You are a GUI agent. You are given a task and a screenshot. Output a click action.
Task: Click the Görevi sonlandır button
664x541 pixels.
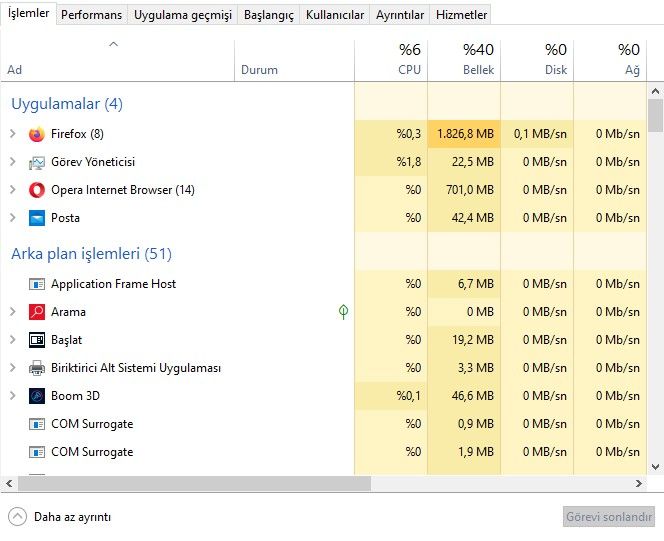(608, 517)
